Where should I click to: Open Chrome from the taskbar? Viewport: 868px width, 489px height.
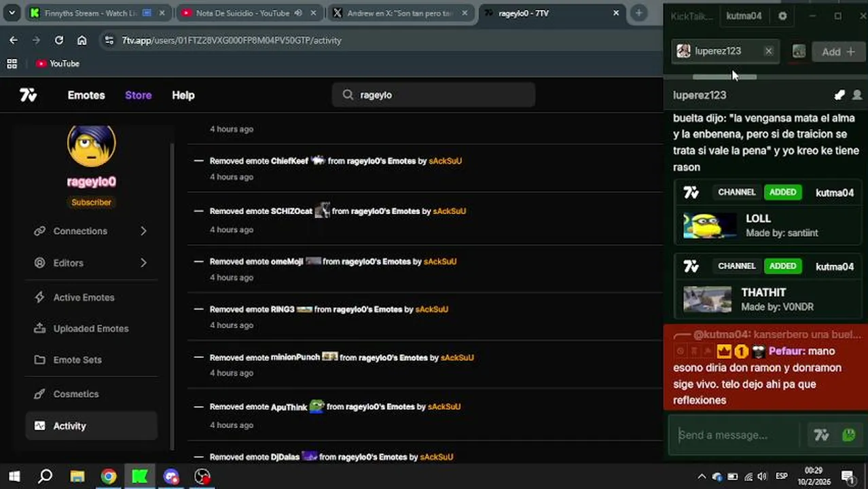click(x=109, y=476)
